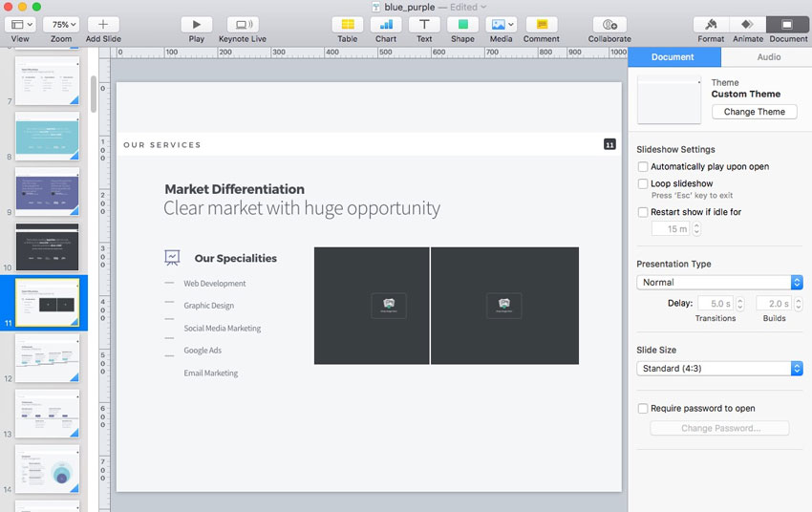The width and height of the screenshot is (812, 512).
Task: Select the slide number 11 badge
Action: 609,144
